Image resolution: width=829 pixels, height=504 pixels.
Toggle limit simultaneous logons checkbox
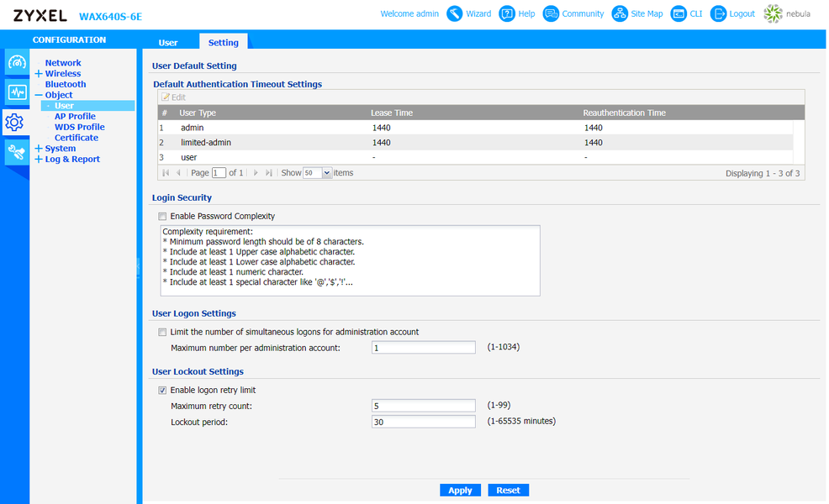click(x=162, y=333)
